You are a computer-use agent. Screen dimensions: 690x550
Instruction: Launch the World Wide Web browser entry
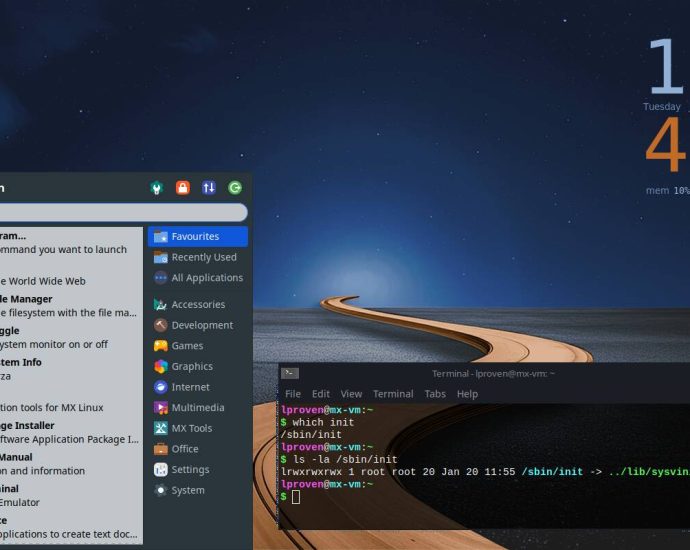point(70,275)
